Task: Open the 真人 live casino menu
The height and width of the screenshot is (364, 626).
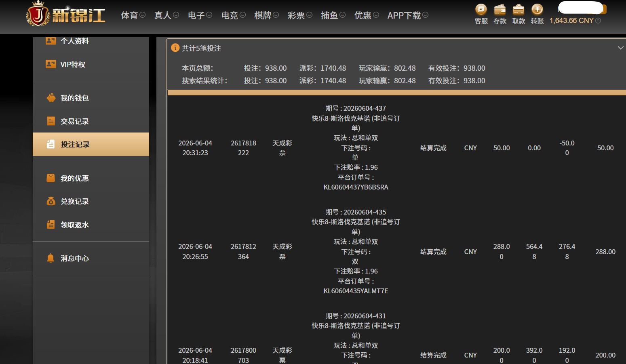Action: (x=163, y=15)
